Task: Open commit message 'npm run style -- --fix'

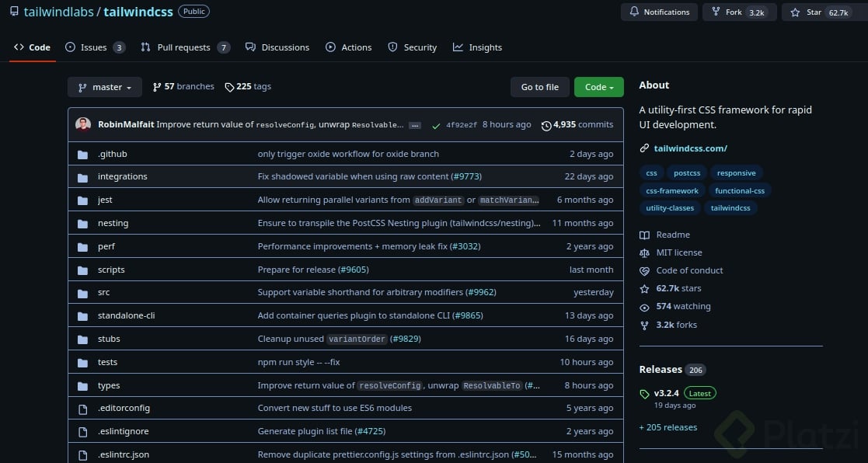Action: (x=299, y=362)
